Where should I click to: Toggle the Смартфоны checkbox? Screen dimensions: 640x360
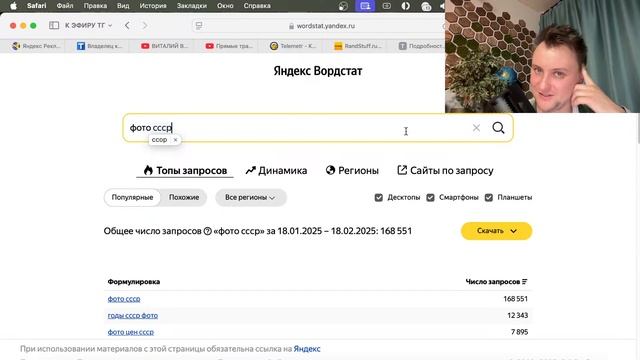[430, 198]
